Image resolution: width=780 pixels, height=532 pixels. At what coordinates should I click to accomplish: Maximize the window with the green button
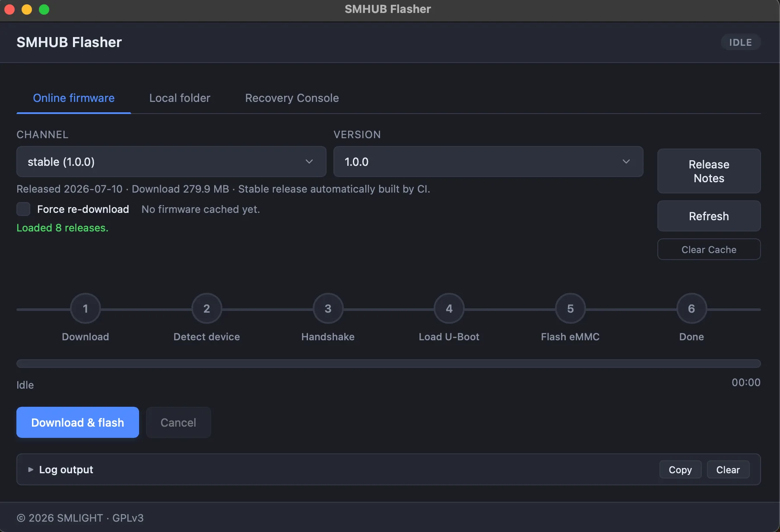coord(44,9)
